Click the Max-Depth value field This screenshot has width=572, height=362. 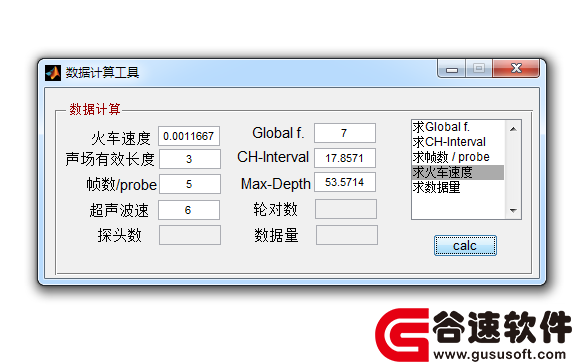click(345, 182)
